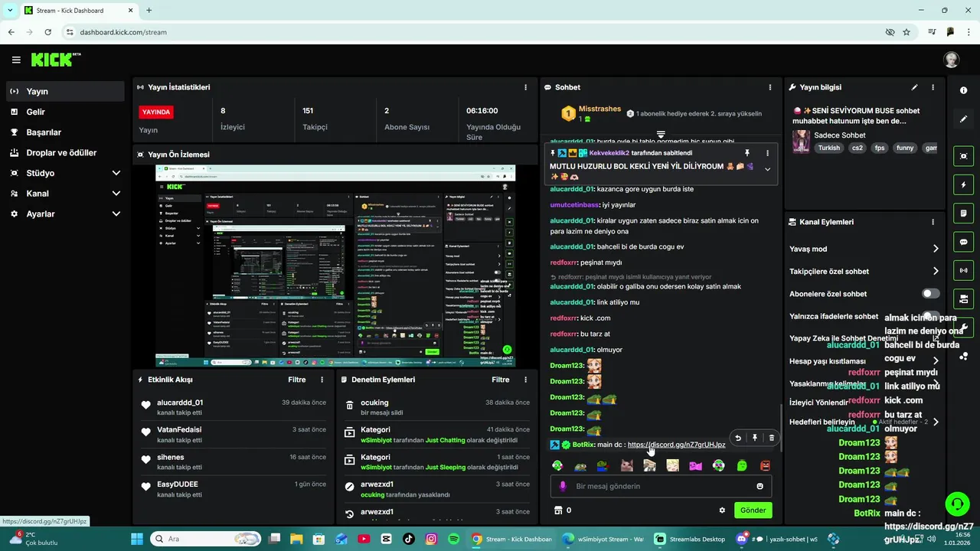Click the wrench icon in the right rail

tap(963, 328)
